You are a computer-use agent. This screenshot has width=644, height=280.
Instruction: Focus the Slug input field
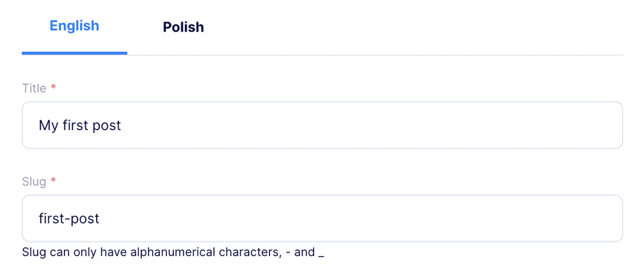click(x=323, y=219)
